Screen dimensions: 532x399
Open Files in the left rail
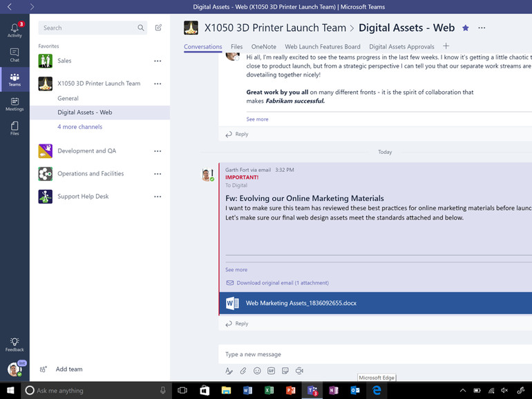15,128
